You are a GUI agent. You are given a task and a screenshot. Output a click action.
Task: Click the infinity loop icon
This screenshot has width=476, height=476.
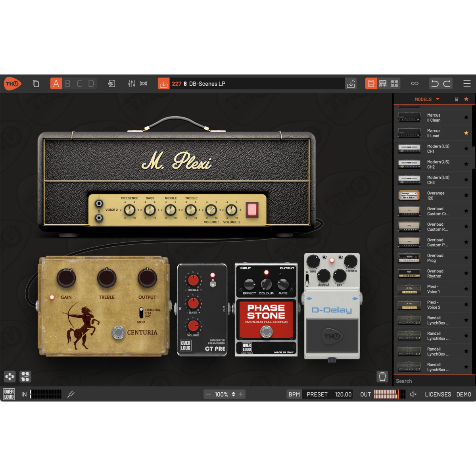pyautogui.click(x=415, y=84)
